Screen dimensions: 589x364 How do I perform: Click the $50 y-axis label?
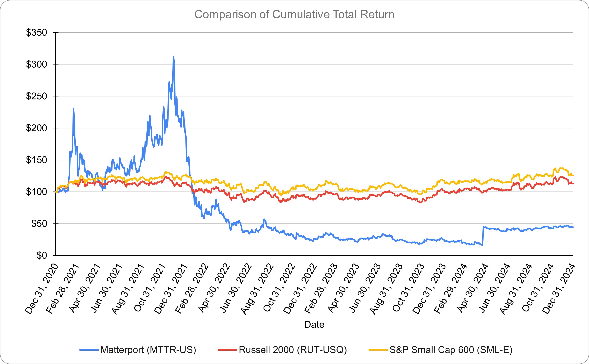click(39, 224)
